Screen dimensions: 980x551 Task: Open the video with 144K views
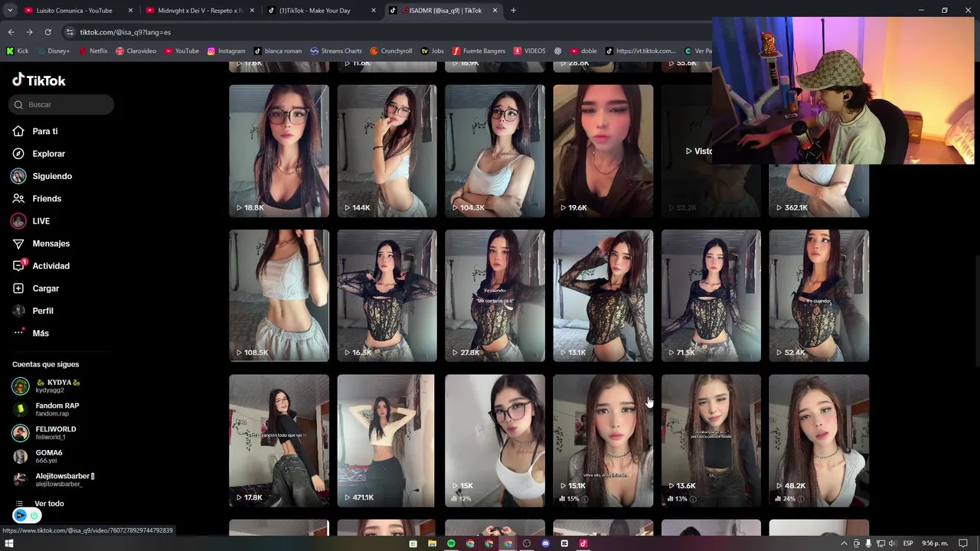(387, 151)
